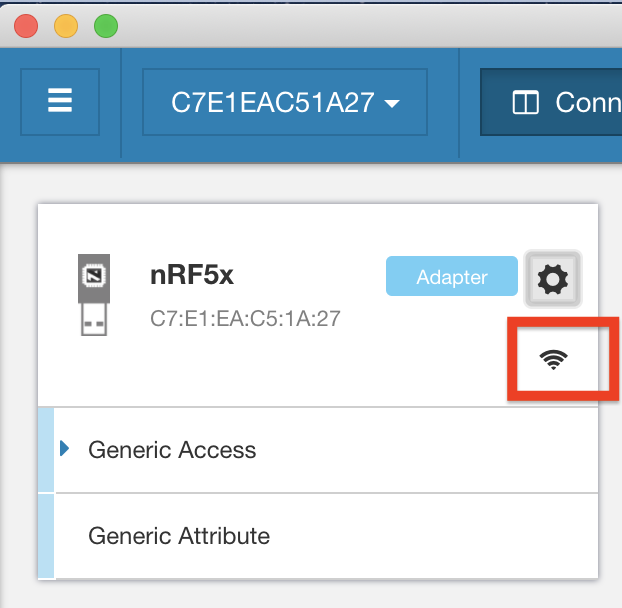Open adapter settings gear
Viewport: 622px width, 608px height.
click(553, 279)
